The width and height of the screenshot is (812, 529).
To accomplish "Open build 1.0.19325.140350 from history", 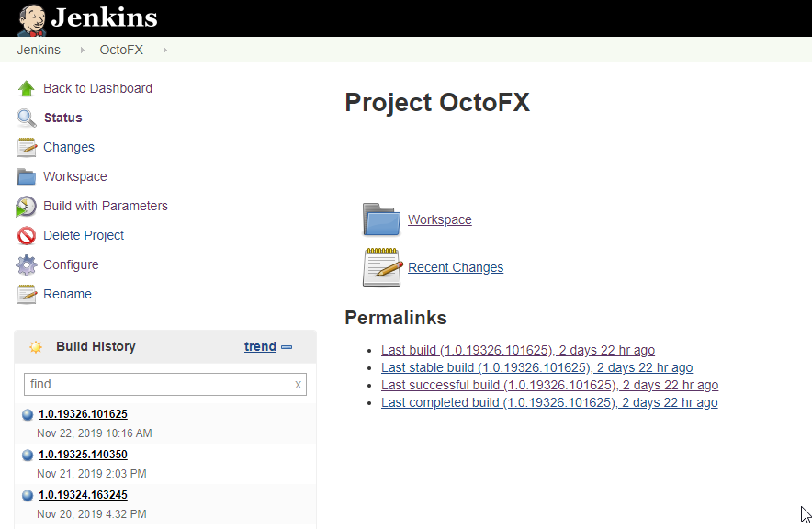I will [83, 455].
